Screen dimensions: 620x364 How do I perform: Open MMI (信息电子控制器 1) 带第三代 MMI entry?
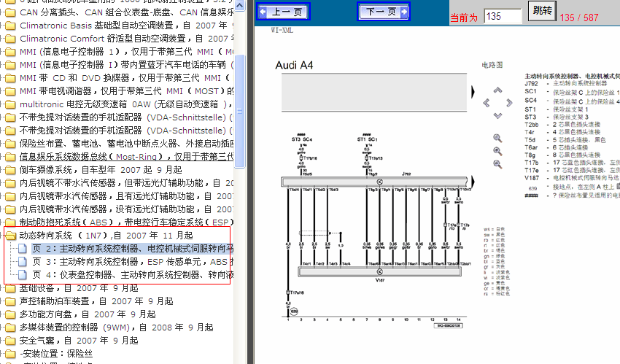(126, 52)
